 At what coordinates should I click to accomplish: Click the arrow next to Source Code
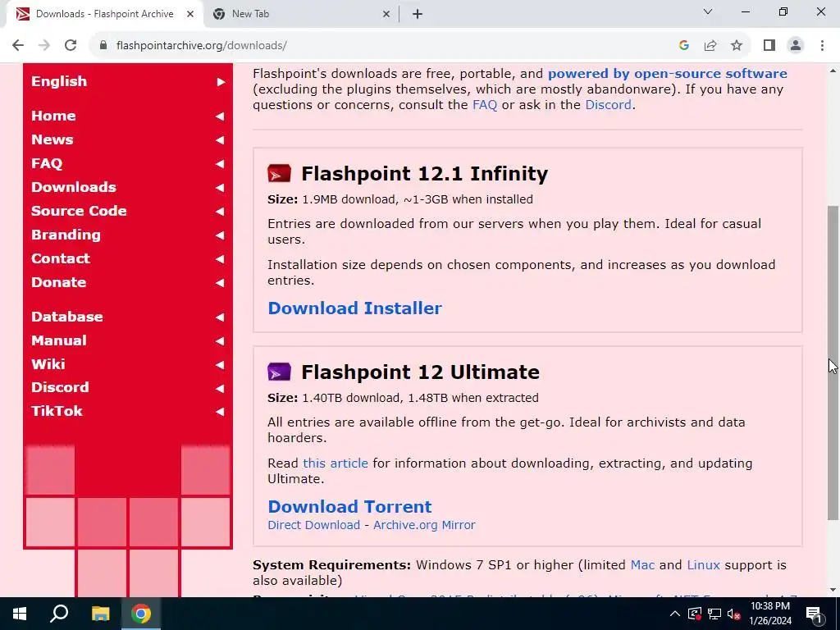pyautogui.click(x=220, y=211)
